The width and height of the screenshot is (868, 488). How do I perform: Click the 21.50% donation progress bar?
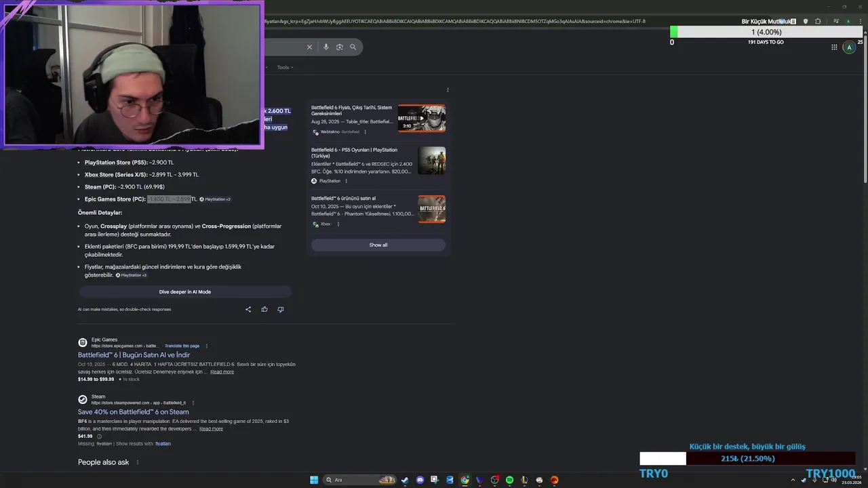point(747,459)
